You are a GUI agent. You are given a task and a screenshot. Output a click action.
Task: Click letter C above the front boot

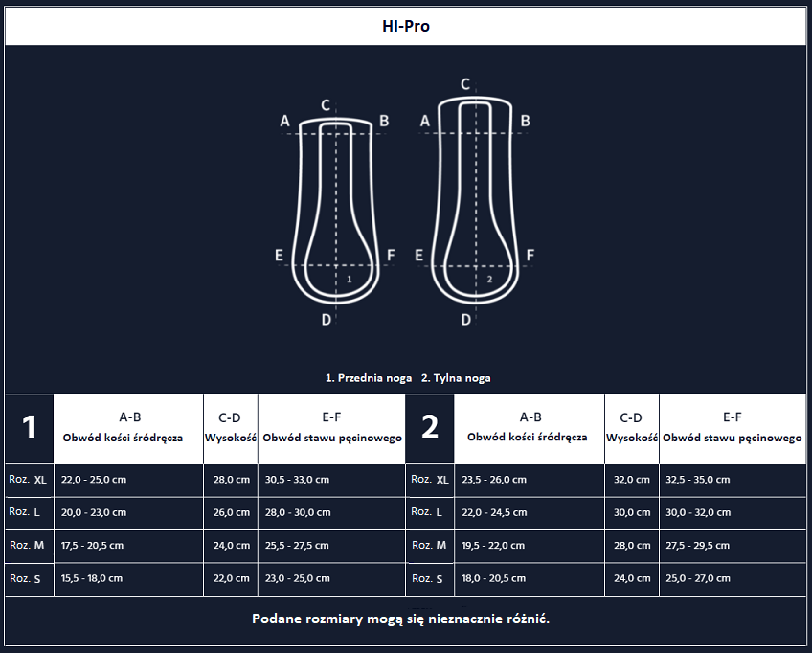click(x=326, y=105)
